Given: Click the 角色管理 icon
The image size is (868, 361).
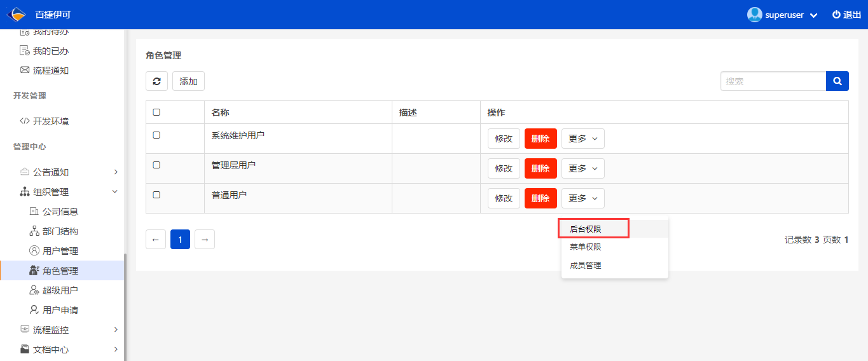Looking at the screenshot, I should (x=34, y=271).
